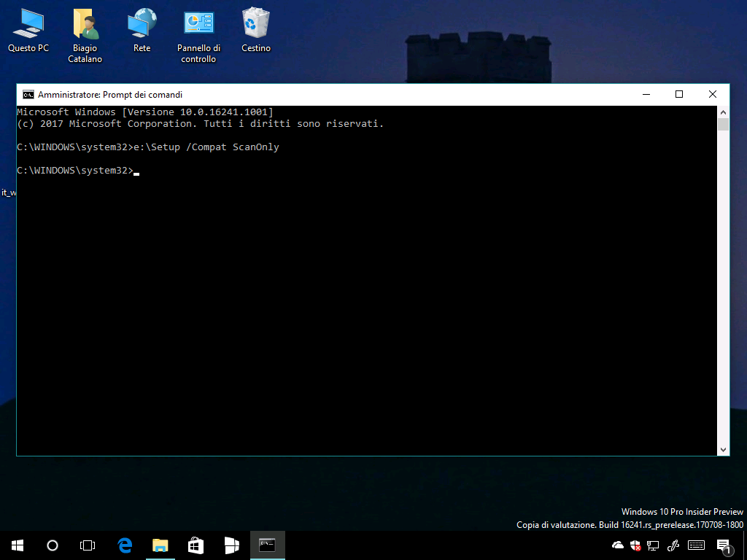747x560 pixels.
Task: Open the network status tray icon
Action: pos(653,545)
